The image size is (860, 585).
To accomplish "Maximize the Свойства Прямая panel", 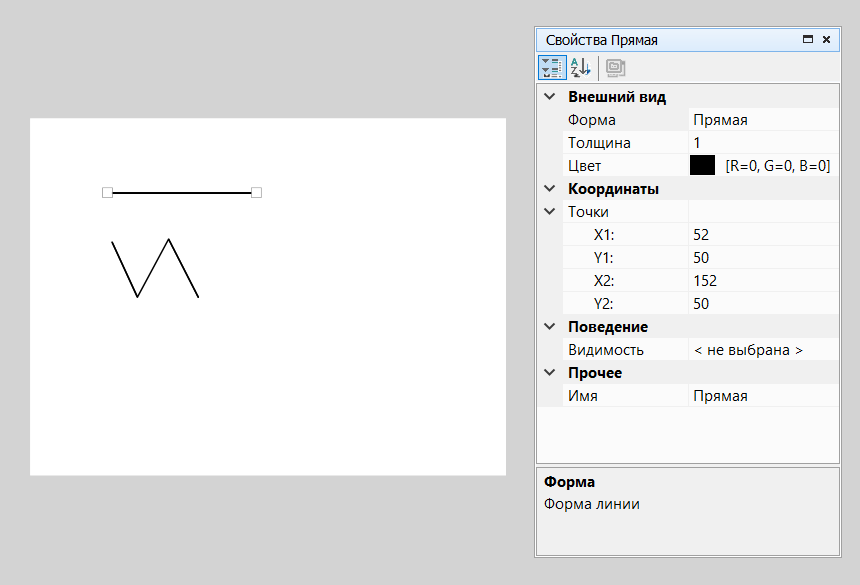I will [x=808, y=40].
